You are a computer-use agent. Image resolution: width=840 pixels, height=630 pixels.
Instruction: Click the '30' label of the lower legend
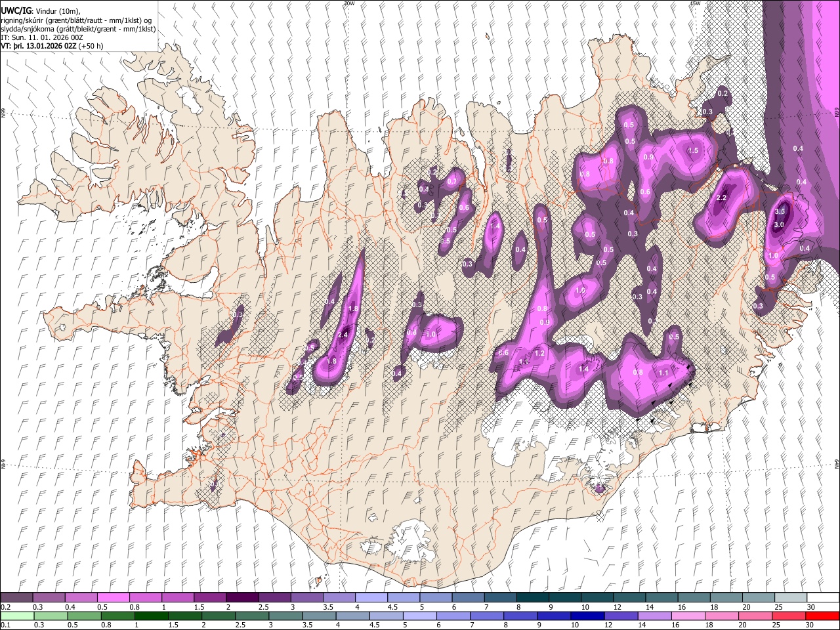pyautogui.click(x=811, y=625)
